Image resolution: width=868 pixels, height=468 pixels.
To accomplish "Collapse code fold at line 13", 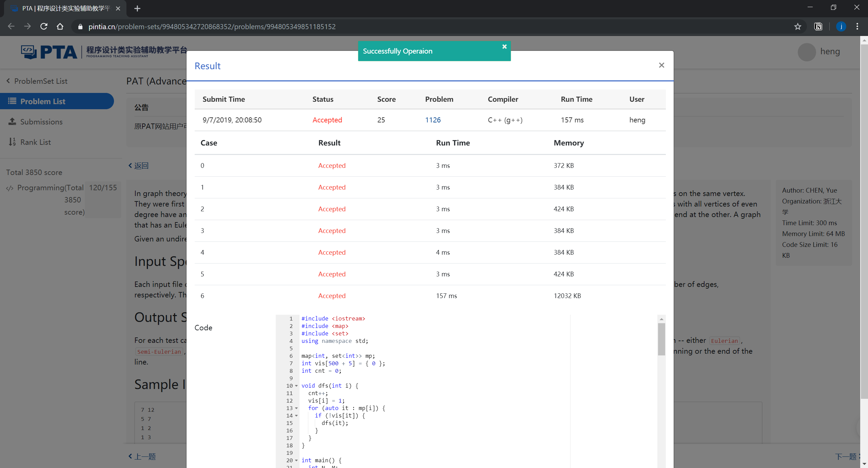I will (x=296, y=408).
